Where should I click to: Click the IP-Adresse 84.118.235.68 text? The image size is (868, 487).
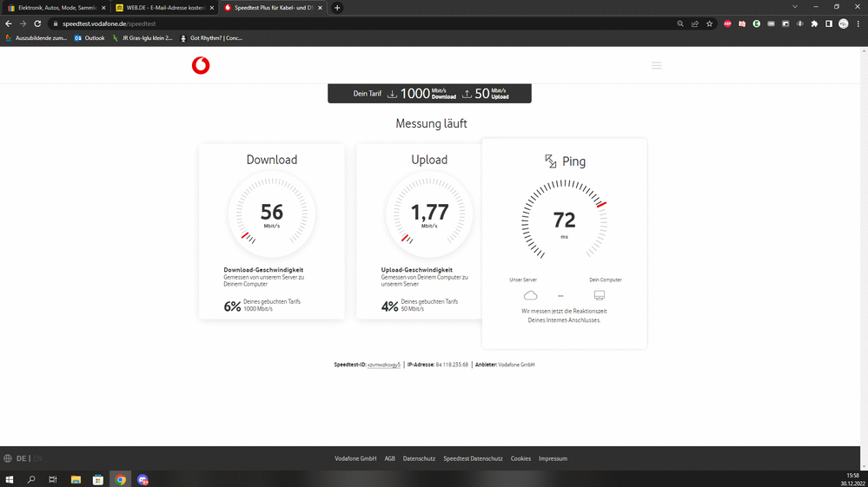tap(437, 365)
